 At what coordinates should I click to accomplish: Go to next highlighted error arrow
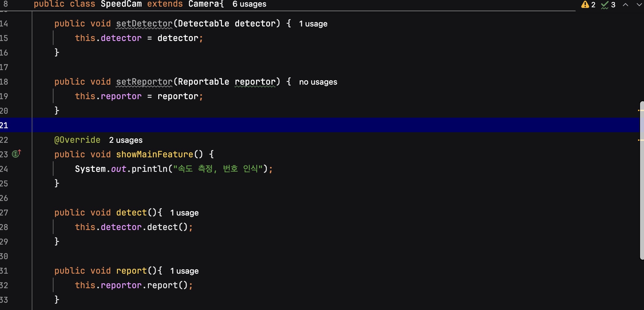click(x=639, y=5)
